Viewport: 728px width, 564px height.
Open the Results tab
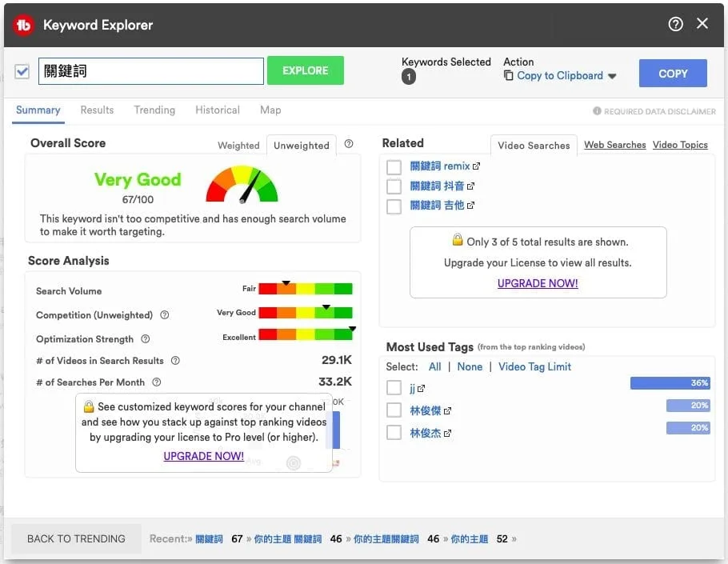click(97, 110)
